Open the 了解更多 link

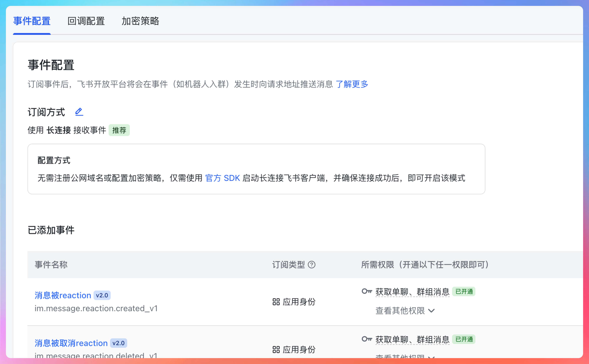point(352,84)
